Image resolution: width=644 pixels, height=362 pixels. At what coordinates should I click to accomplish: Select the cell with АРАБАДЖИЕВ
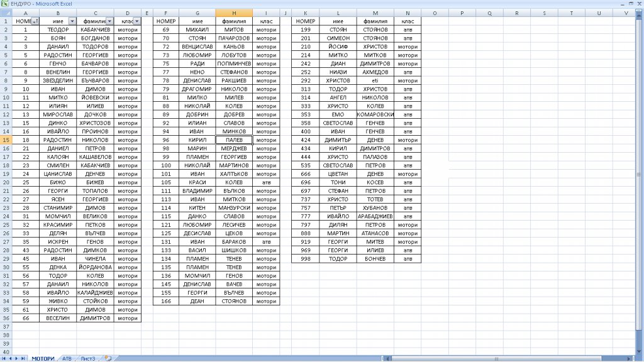tap(375, 216)
